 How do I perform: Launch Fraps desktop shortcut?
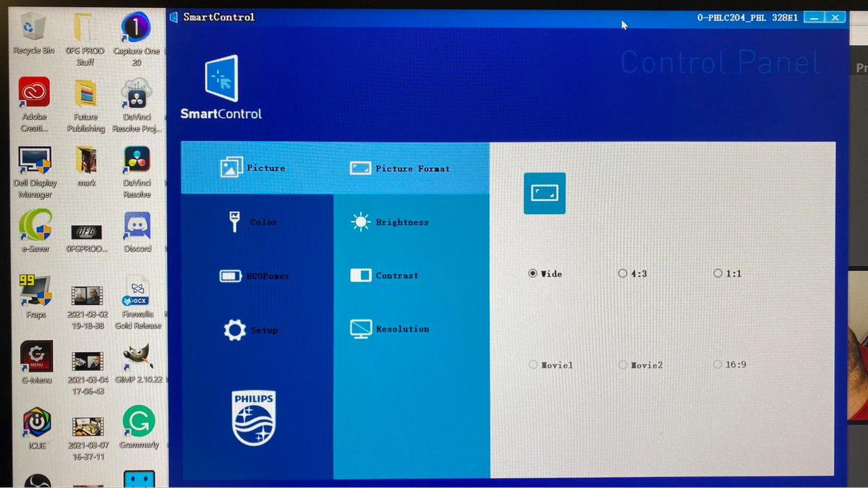(35, 297)
